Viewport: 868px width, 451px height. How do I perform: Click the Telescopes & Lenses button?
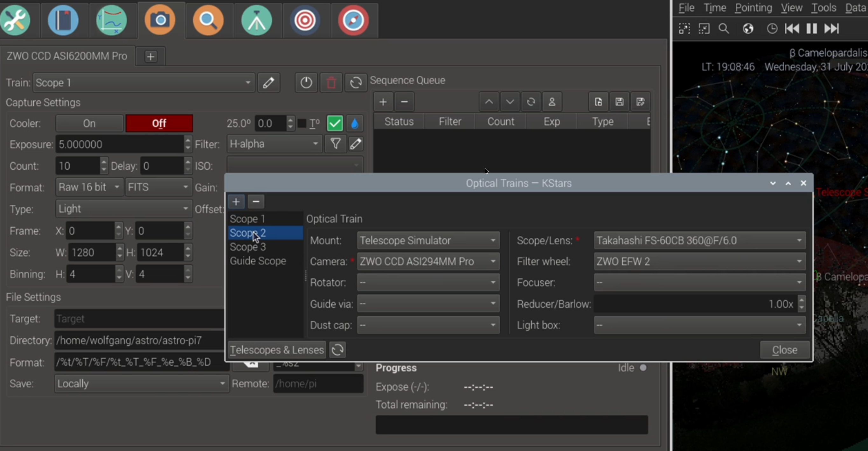(277, 350)
